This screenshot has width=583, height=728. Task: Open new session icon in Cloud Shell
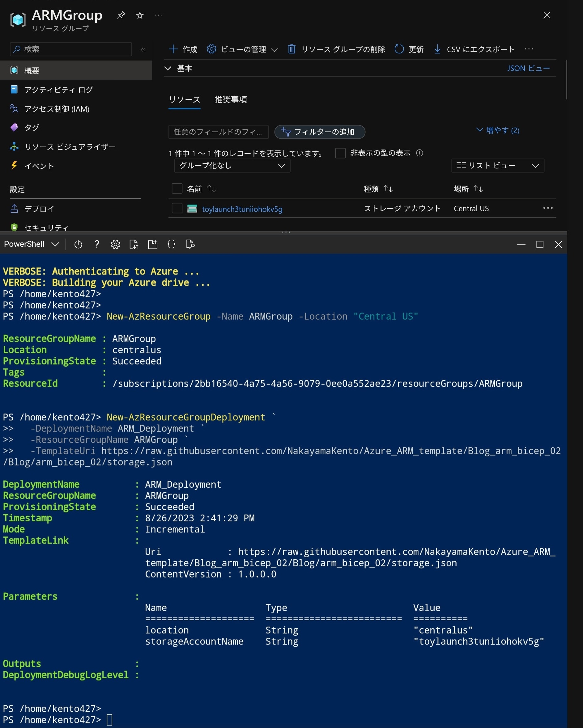point(153,244)
